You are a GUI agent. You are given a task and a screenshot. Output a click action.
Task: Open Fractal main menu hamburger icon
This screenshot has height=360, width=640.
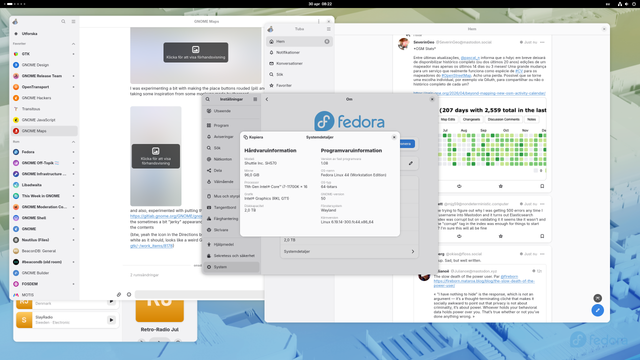[73, 21]
